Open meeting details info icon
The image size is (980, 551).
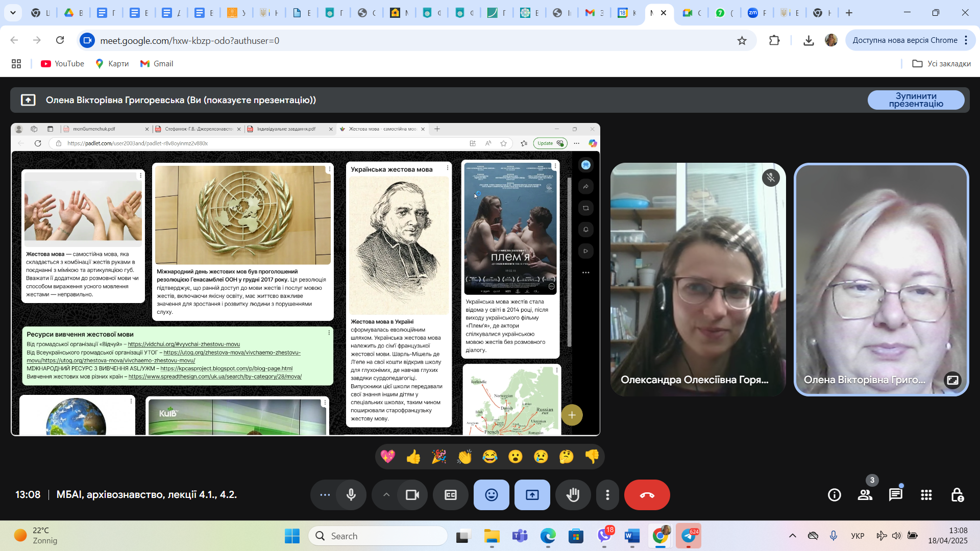pyautogui.click(x=834, y=495)
